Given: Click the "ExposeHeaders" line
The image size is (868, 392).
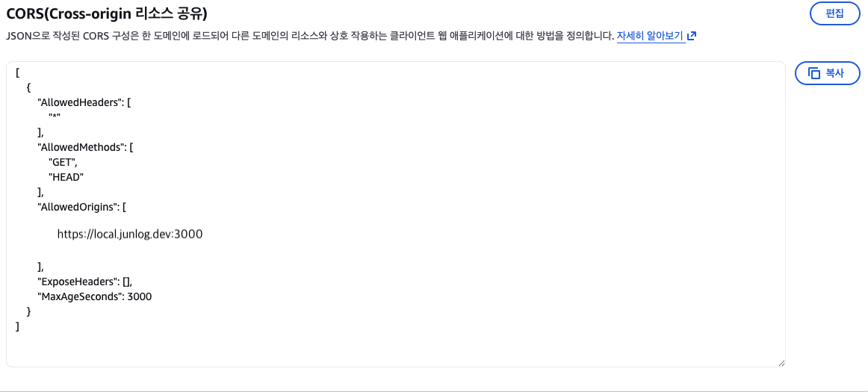Looking at the screenshot, I should point(85,281).
